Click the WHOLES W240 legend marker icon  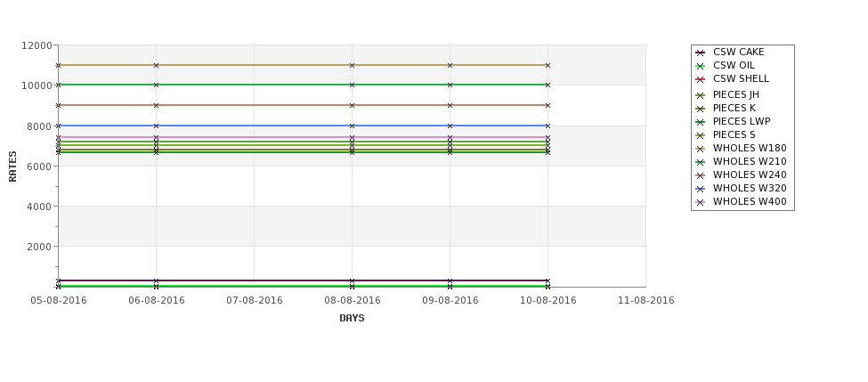[x=701, y=175]
